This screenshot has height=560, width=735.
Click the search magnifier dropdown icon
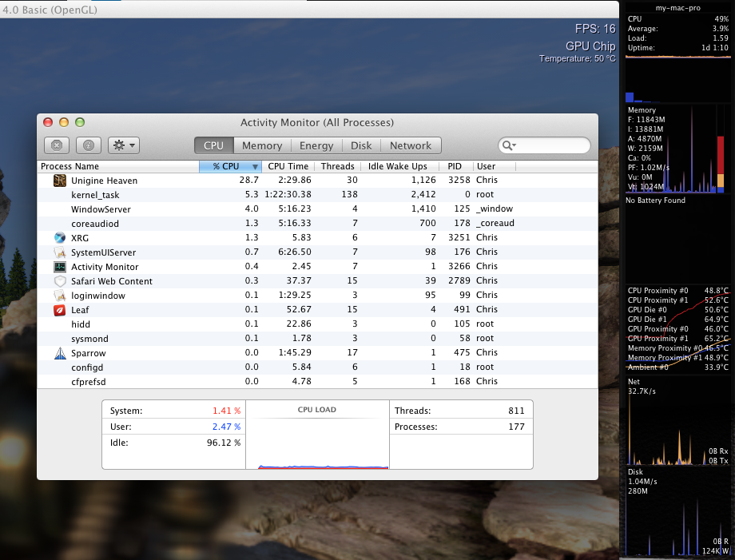tap(509, 145)
